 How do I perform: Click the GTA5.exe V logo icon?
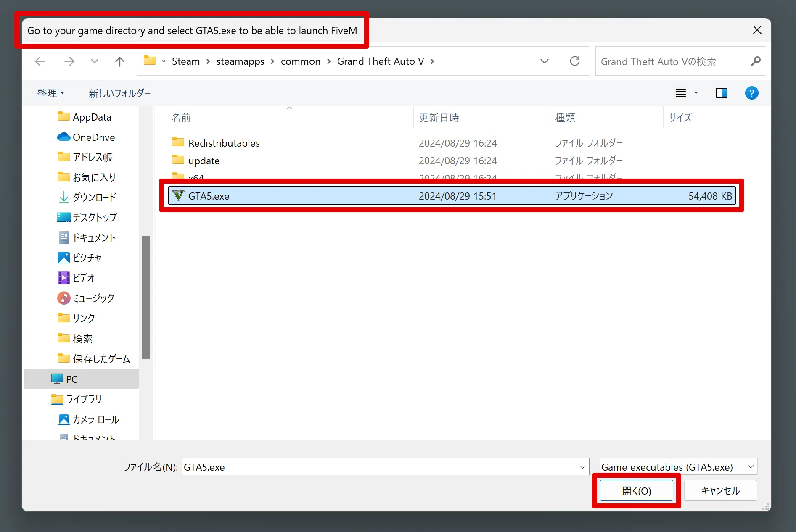pyautogui.click(x=178, y=195)
